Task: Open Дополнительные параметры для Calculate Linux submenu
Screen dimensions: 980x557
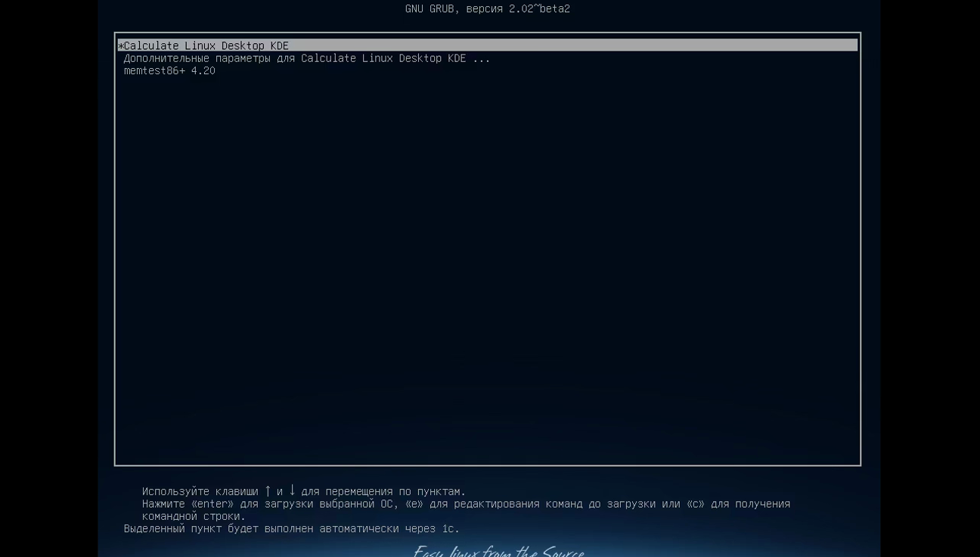Action: (x=307, y=58)
